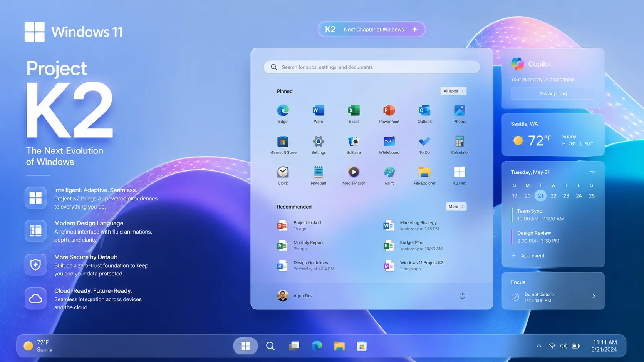Open the Photos app icon
This screenshot has width=644, height=362.
[x=460, y=113]
